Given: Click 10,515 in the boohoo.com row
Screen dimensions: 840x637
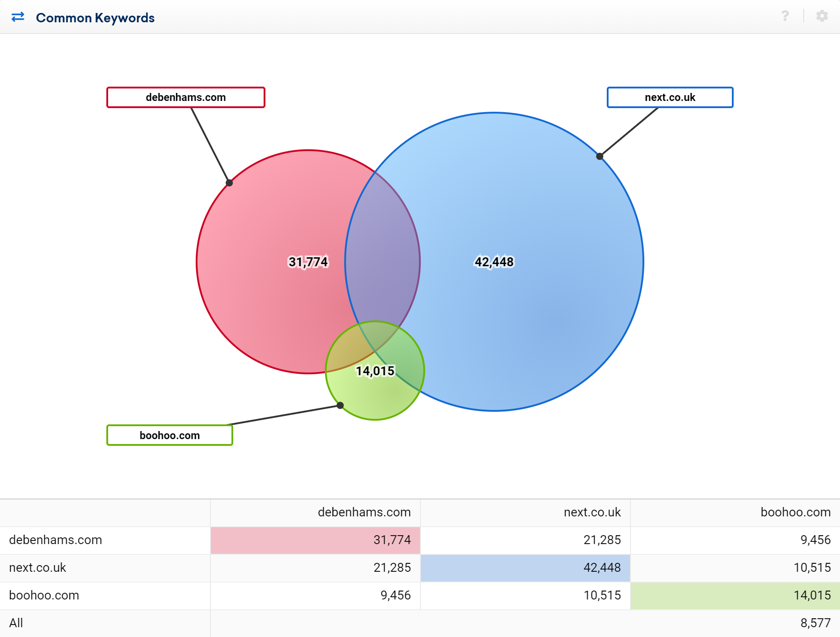Looking at the screenshot, I should pyautogui.click(x=602, y=595).
